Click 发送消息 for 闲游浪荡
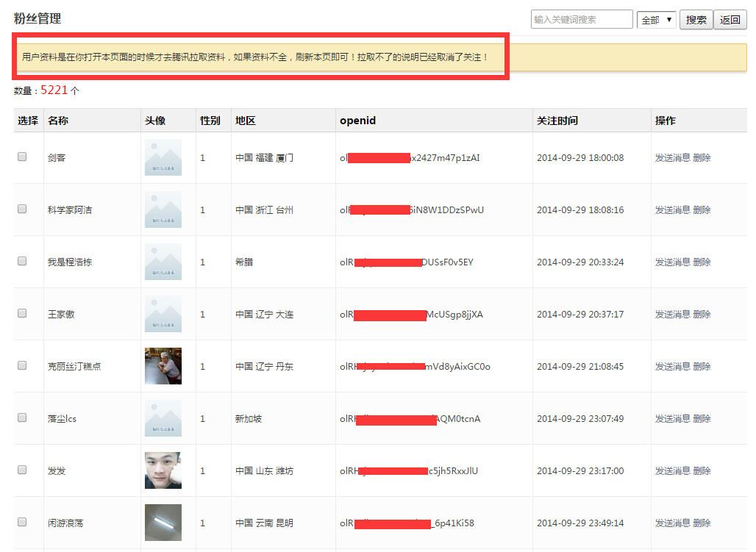The height and width of the screenshot is (552, 756). coord(672,523)
